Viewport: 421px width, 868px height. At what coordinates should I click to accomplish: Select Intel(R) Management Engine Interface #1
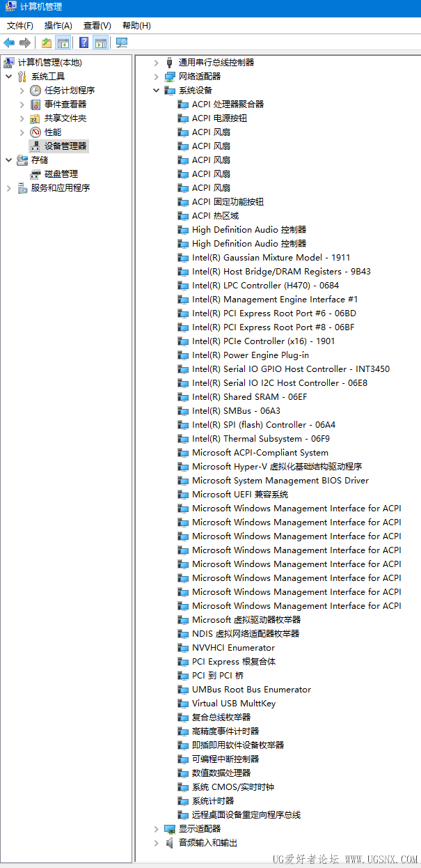click(x=276, y=300)
